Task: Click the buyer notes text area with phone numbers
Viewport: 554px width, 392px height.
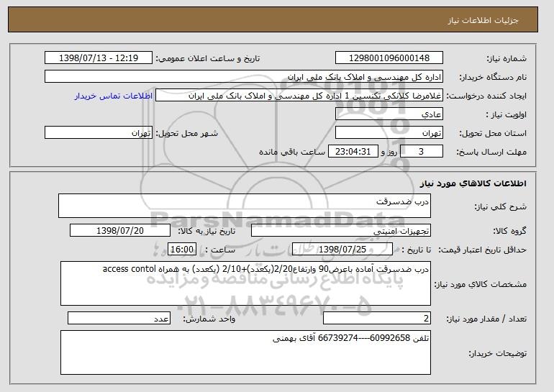Action: tap(245, 352)
